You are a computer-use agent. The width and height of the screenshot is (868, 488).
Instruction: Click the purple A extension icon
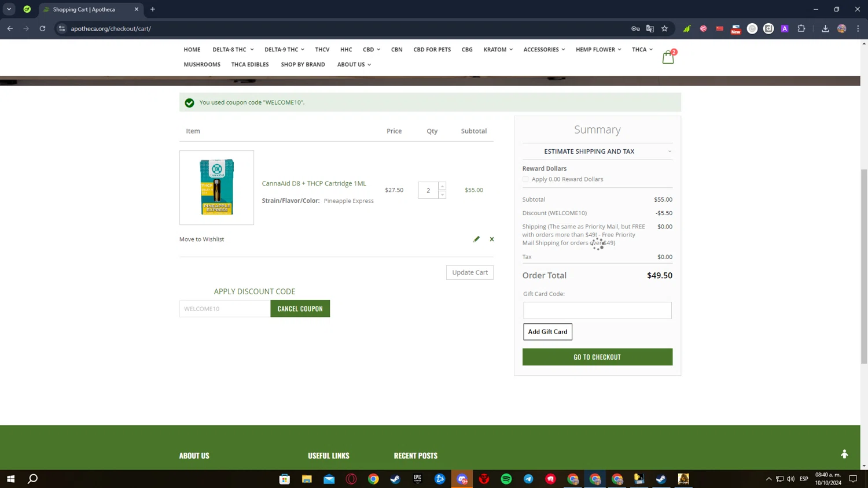785,28
